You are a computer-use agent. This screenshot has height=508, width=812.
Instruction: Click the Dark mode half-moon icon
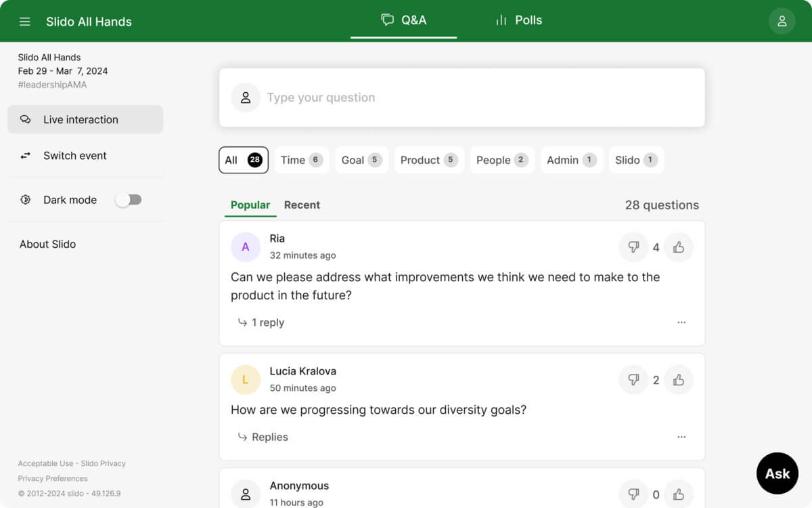tap(25, 200)
